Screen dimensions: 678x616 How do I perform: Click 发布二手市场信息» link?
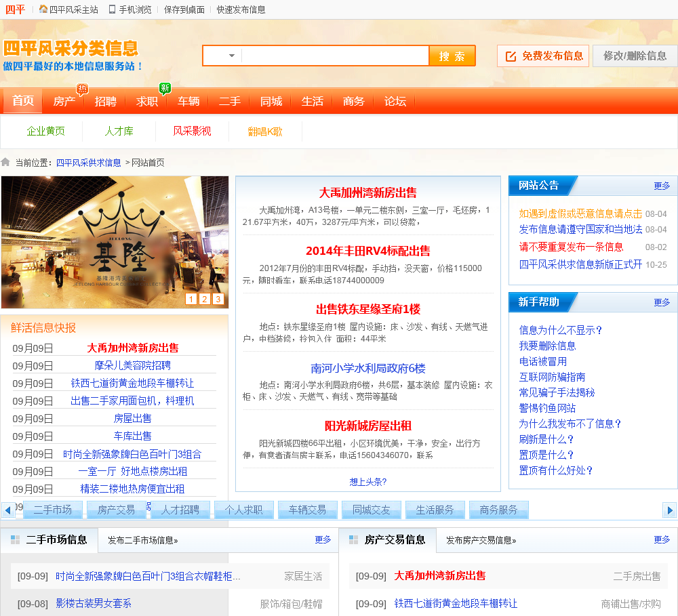142,540
